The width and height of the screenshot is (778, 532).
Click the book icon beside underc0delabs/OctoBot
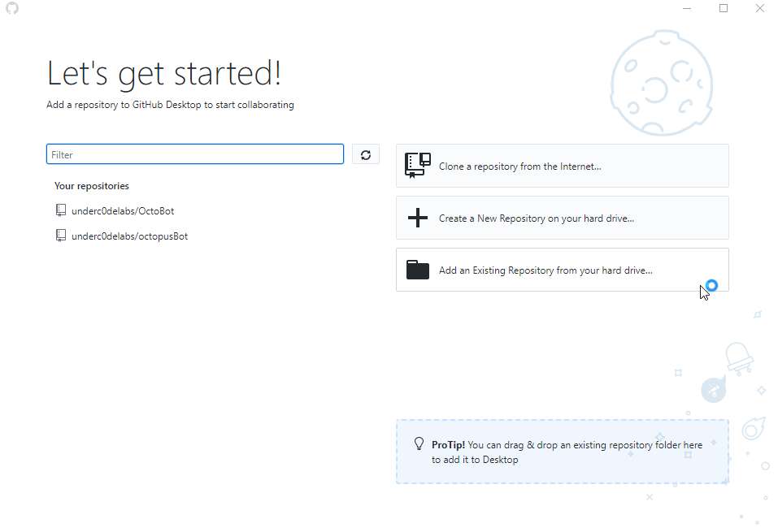click(x=60, y=210)
